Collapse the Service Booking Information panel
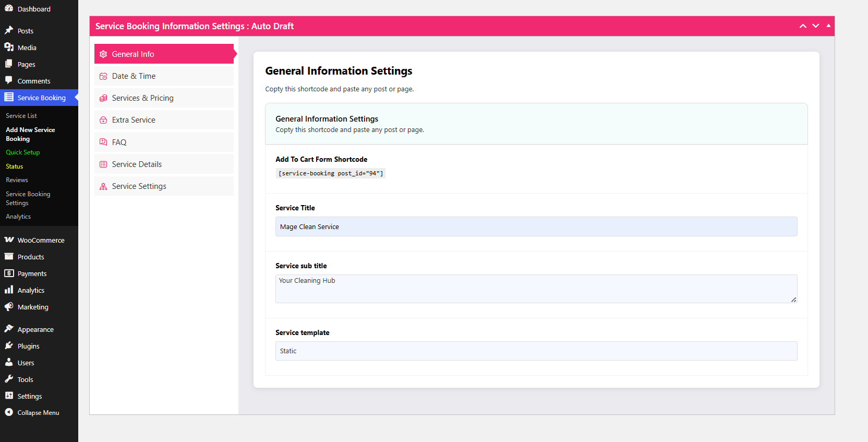The height and width of the screenshot is (442, 868). (828, 26)
